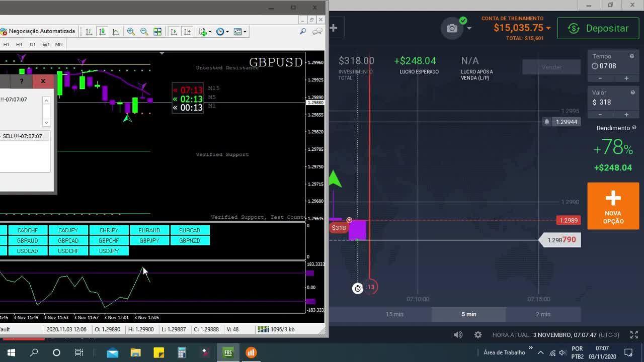Viewport: 644px width, 362px height.
Task: Click the alert list scroll down arrow
Action: pos(46,122)
